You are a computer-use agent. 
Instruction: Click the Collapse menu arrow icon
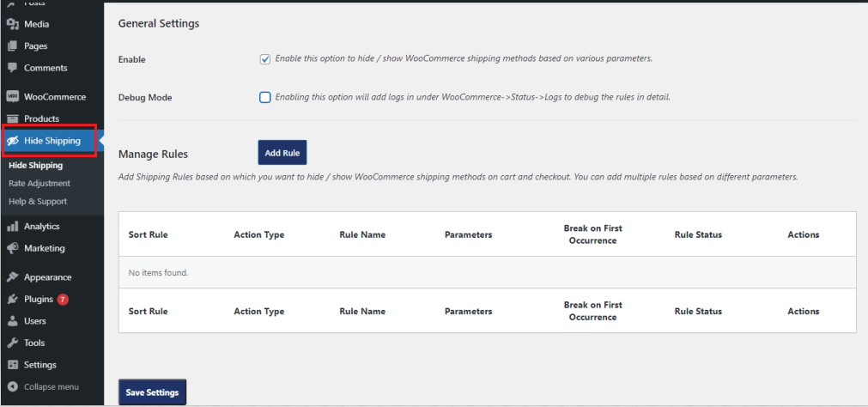[13, 387]
